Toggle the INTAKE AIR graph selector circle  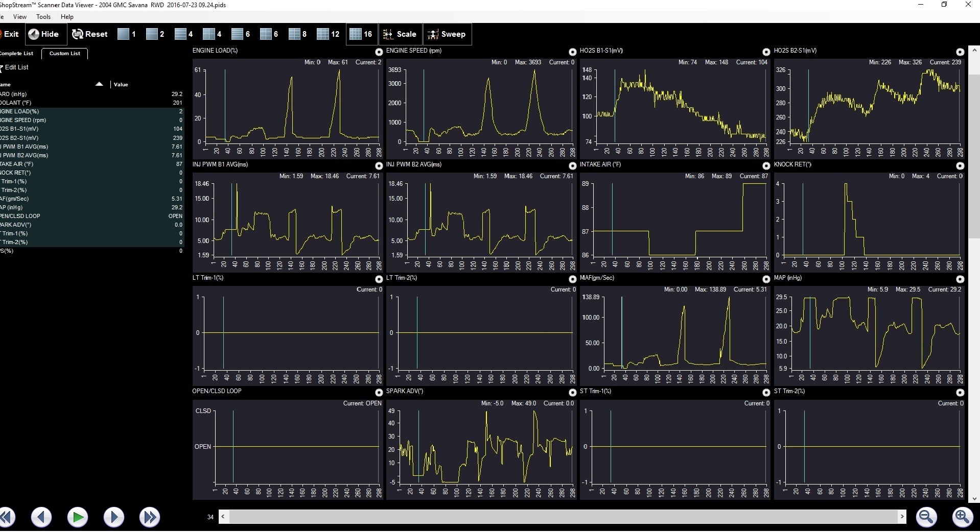[x=766, y=166]
